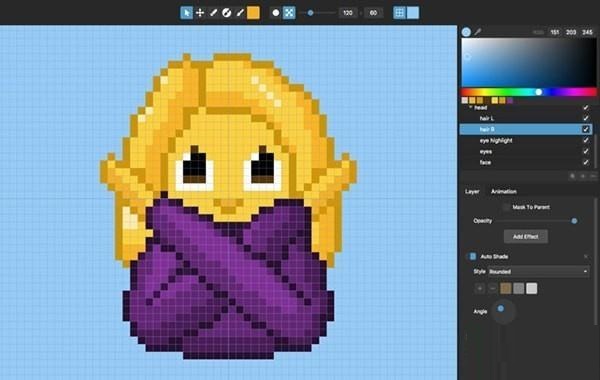This screenshot has height=380, width=600.
Task: Remove the Auto Shade effect
Action: (586, 256)
